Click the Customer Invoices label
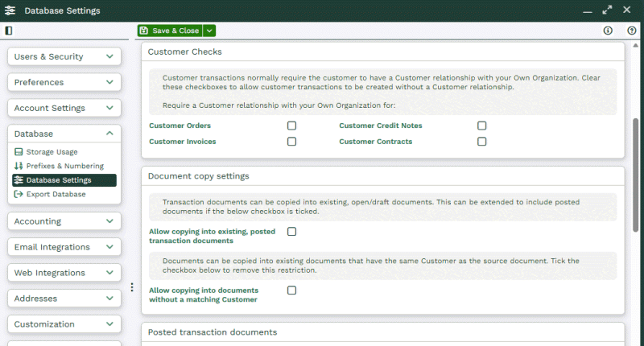This screenshot has height=346, width=644. point(183,142)
